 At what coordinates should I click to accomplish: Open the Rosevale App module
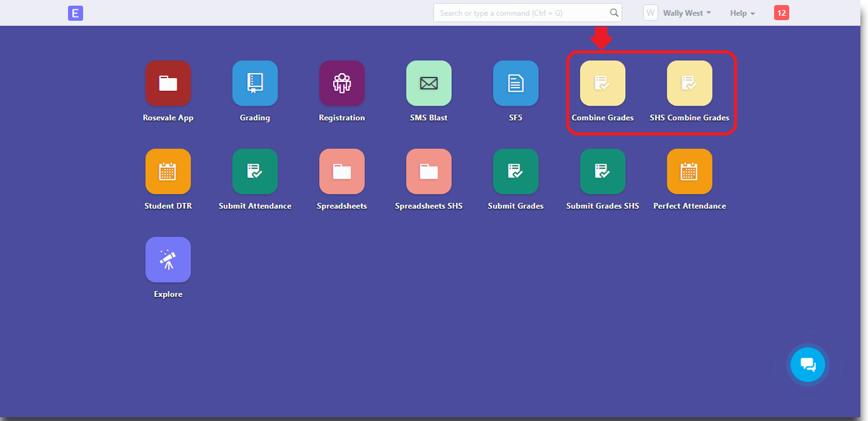[x=168, y=83]
